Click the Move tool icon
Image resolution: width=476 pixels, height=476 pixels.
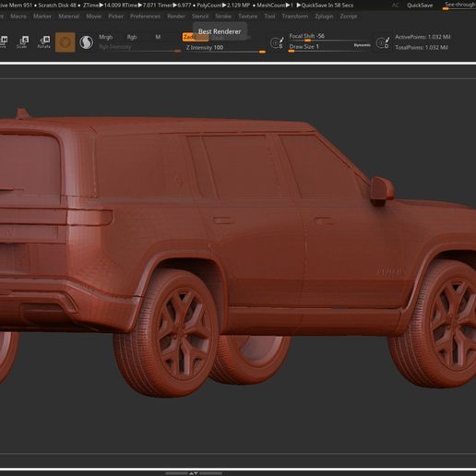click(x=4, y=42)
